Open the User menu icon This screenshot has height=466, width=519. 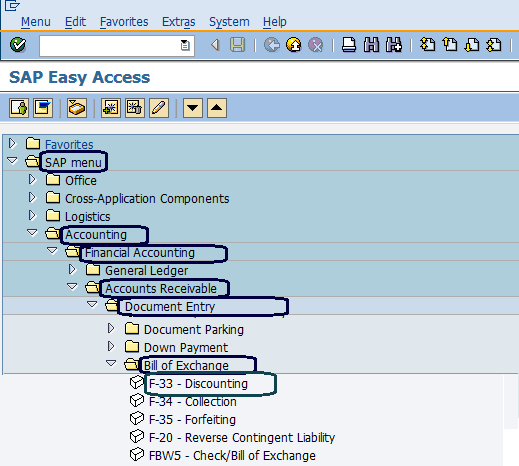[x=19, y=108]
